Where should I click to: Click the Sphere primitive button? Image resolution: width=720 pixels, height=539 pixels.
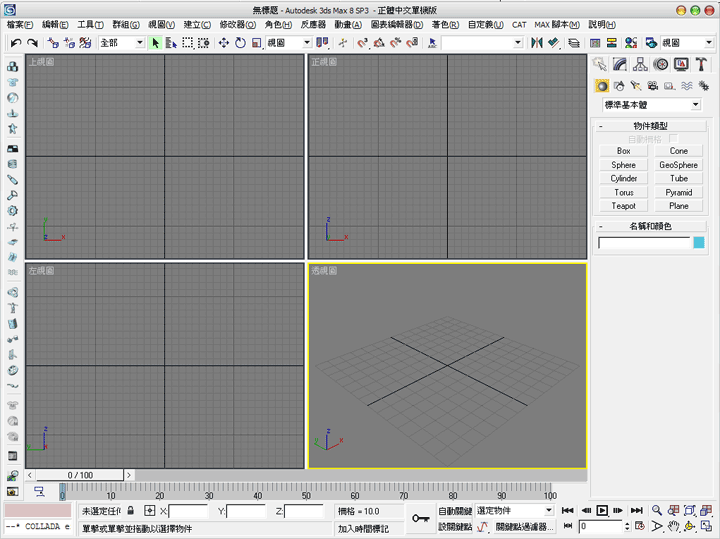click(624, 165)
